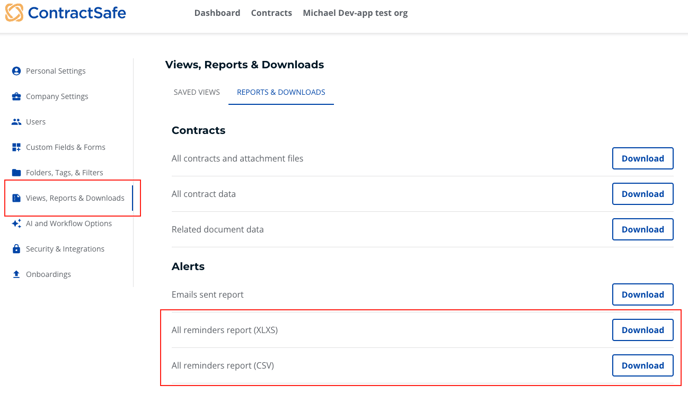Go to Contracts in the top navigation
688x394 pixels.
click(x=271, y=13)
